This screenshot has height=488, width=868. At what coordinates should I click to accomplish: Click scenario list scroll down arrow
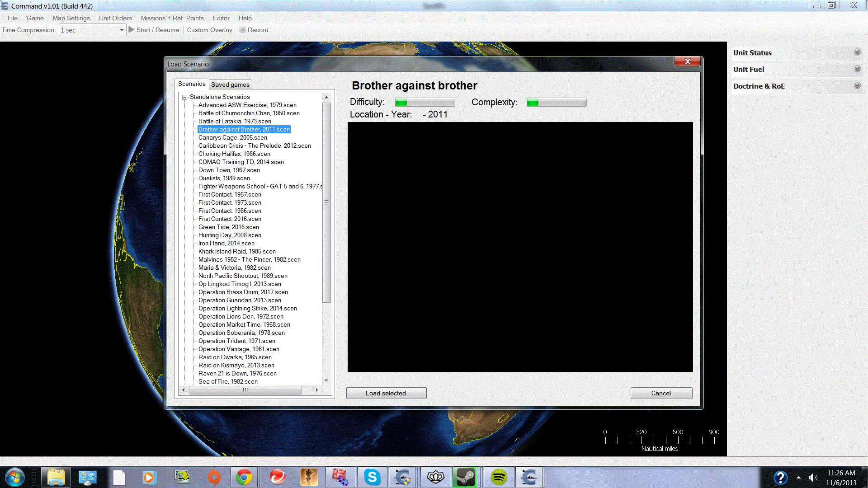[326, 380]
